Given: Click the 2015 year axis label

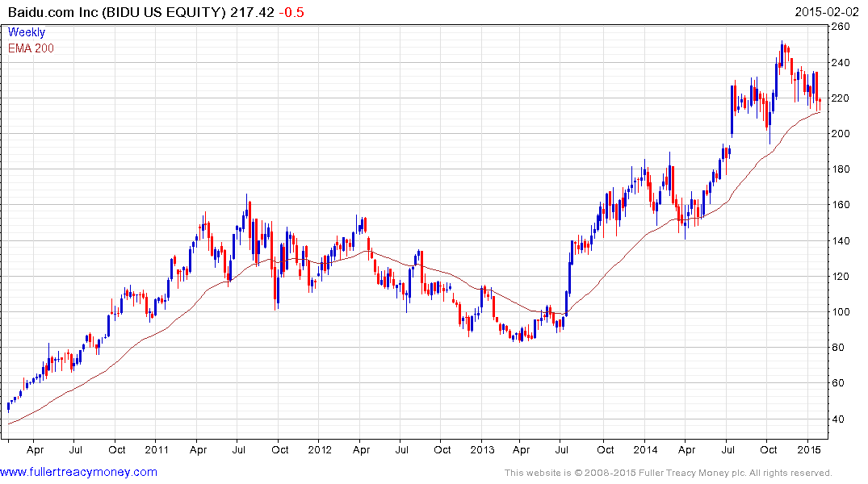Looking at the screenshot, I should tap(809, 449).
